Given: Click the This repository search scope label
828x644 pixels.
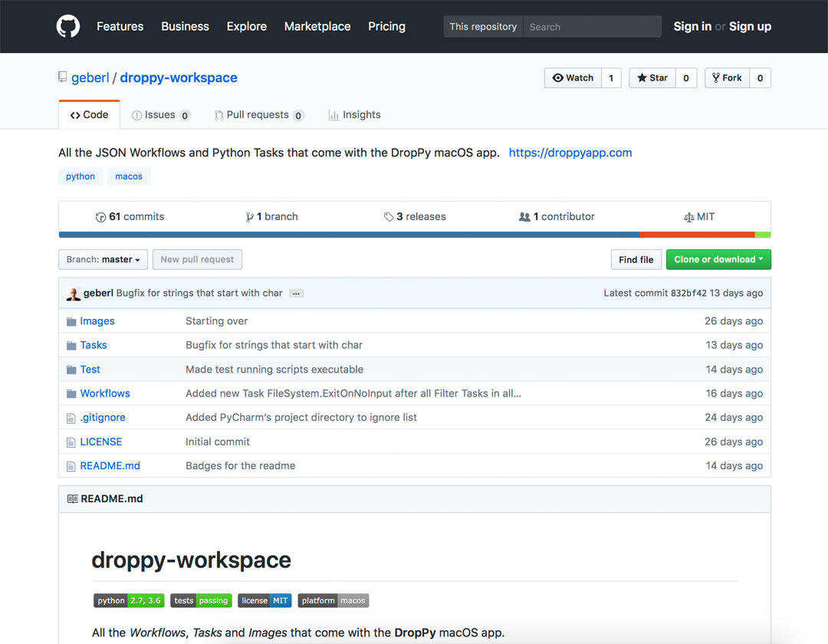Looking at the screenshot, I should pos(483,26).
